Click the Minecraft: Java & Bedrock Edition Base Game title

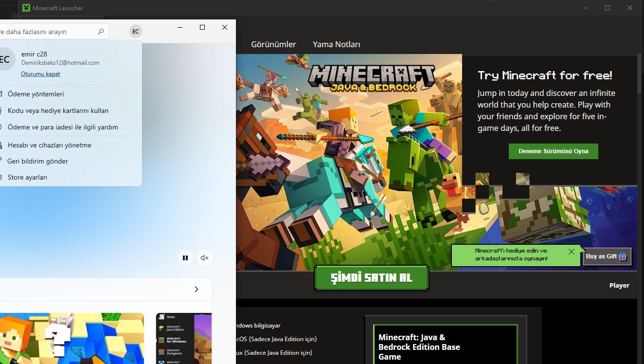coord(419,347)
